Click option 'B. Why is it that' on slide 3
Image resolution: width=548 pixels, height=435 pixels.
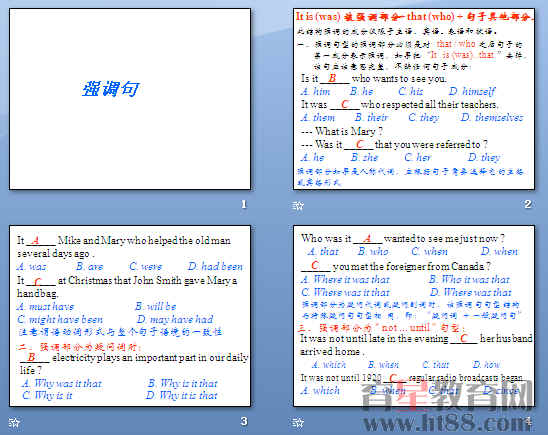coord(182,383)
